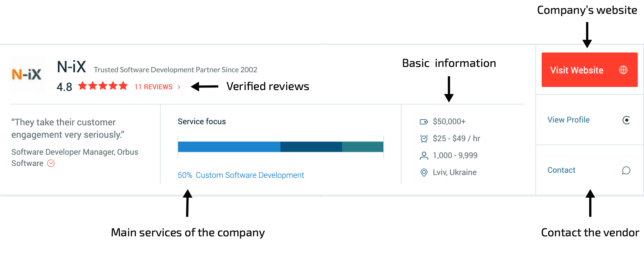This screenshot has width=644, height=262.
Task: Select the Contact option
Action: pyautogui.click(x=561, y=170)
